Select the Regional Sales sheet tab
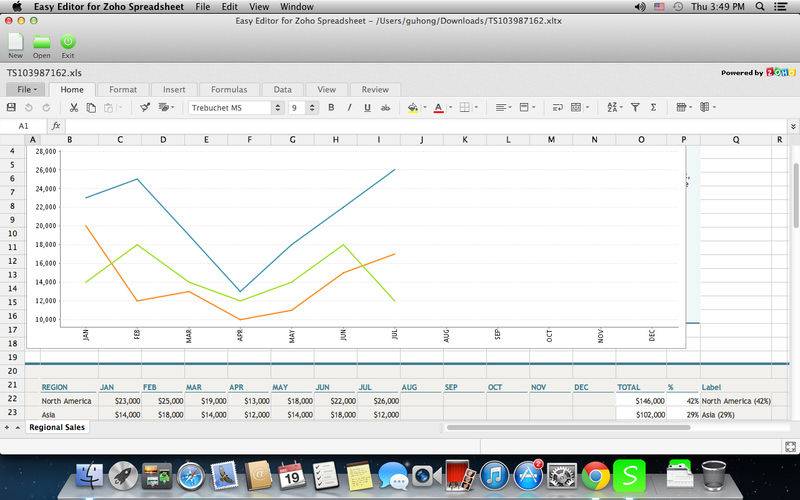This screenshot has height=500, width=800. click(57, 427)
